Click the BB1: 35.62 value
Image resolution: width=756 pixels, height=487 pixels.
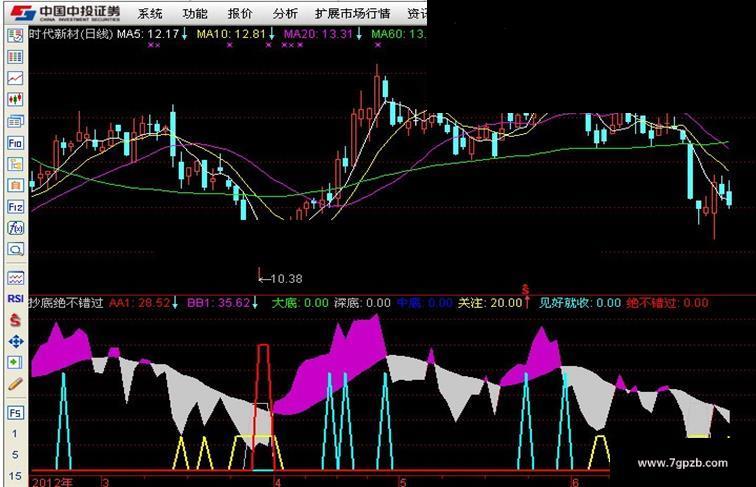pyautogui.click(x=218, y=303)
